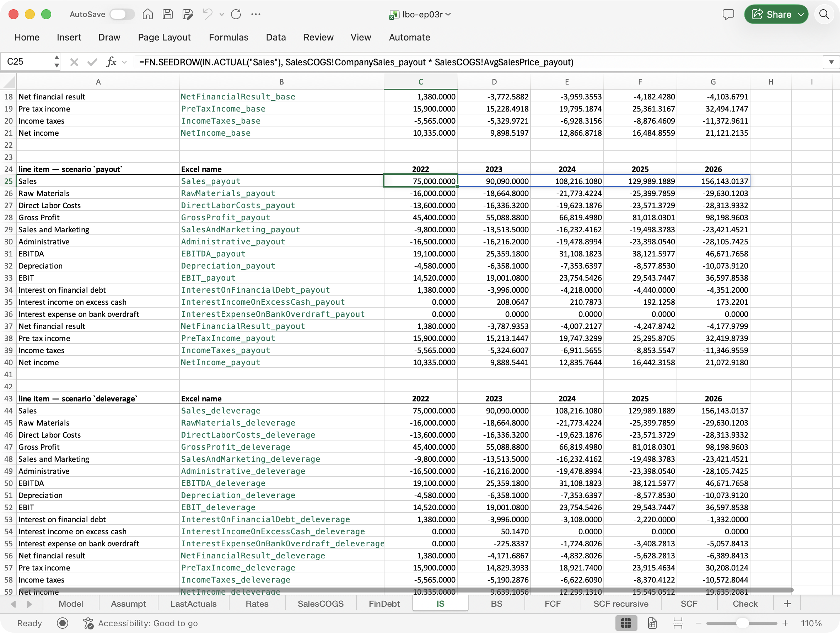
Task: Click the Save As icon with pencil
Action: [188, 15]
